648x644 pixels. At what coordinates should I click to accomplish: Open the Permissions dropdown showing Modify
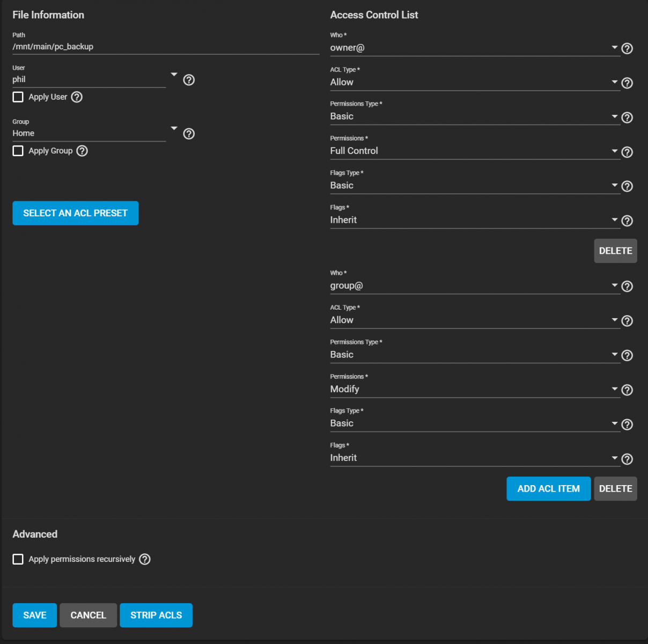coord(475,389)
